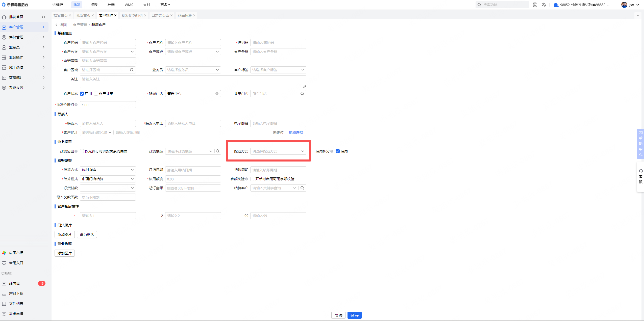Viewport: 644px width, 321px height.
Task: Click search icon in 共享门店 field
Action: tap(302, 94)
